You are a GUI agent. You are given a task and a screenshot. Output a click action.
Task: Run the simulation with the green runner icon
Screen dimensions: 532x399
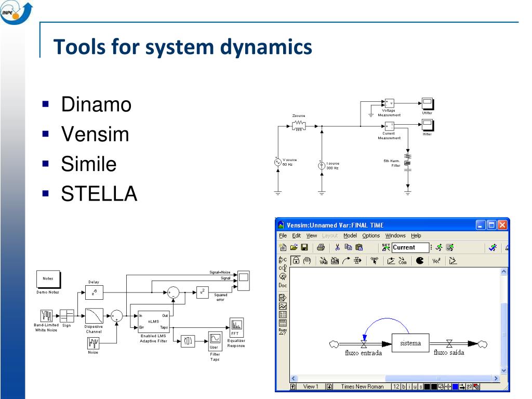(x=439, y=247)
